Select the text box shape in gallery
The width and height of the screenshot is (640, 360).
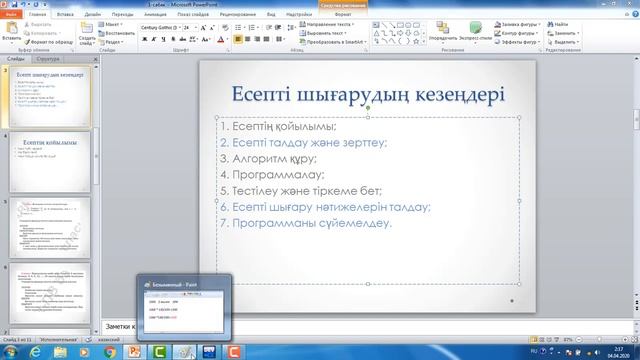point(376,25)
